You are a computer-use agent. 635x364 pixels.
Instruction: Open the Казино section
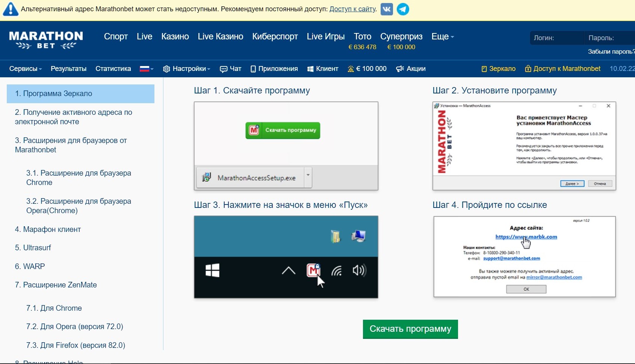pos(175,36)
